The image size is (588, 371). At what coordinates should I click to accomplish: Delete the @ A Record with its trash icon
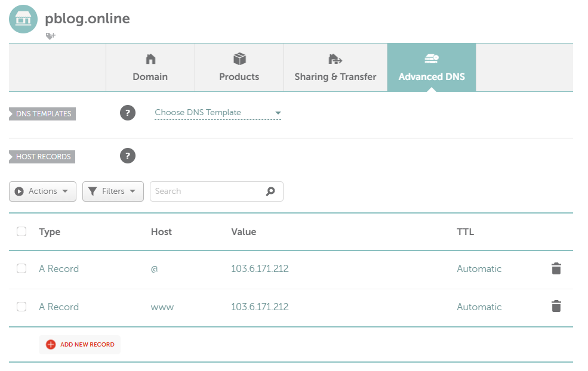(x=556, y=268)
